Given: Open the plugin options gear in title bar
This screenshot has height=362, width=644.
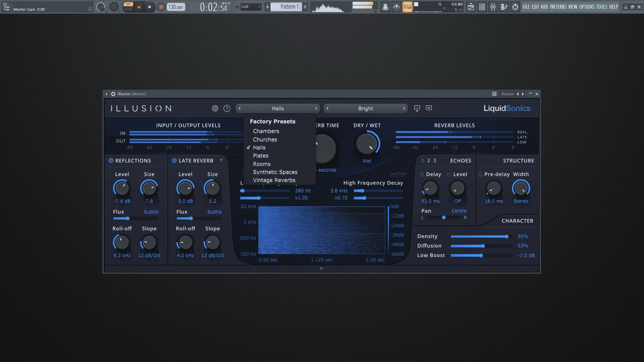Looking at the screenshot, I should pos(113,94).
